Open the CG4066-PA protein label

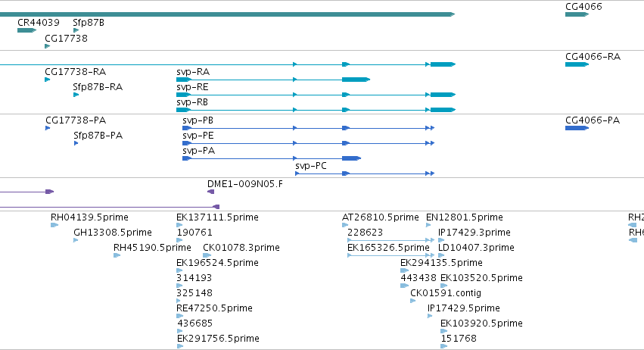pos(593,120)
